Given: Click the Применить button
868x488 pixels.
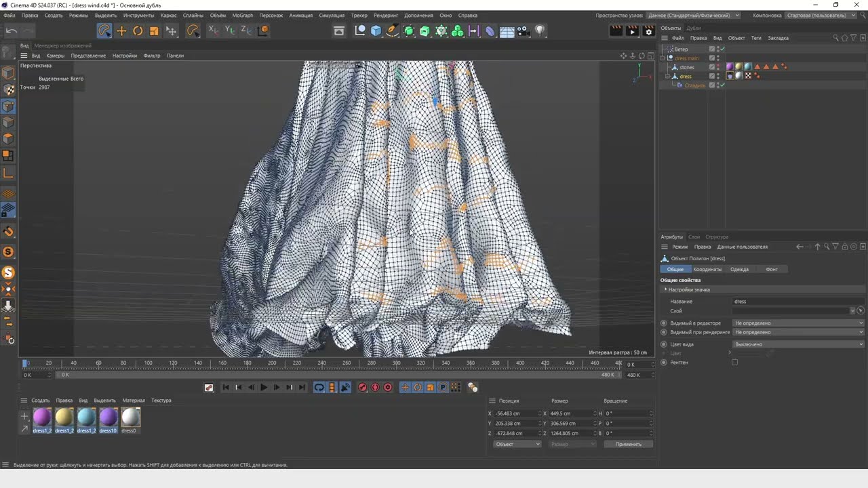Looking at the screenshot, I should (x=628, y=444).
